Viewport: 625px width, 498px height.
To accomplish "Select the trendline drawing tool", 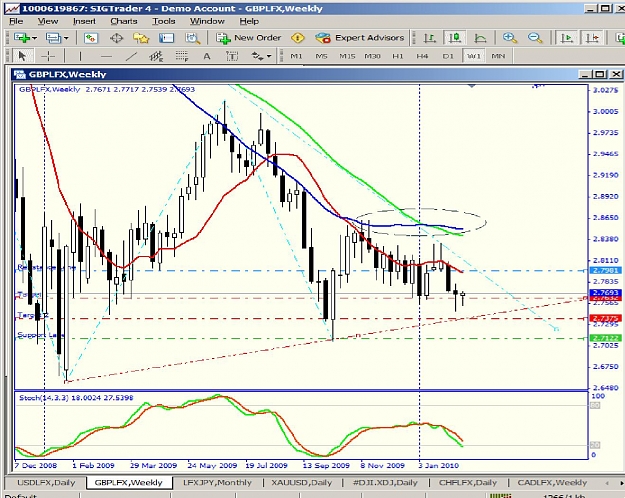I will [x=131, y=56].
